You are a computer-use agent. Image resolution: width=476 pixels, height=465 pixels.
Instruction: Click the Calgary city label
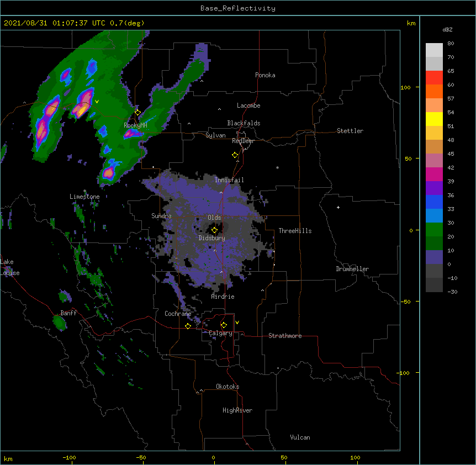[x=221, y=333]
